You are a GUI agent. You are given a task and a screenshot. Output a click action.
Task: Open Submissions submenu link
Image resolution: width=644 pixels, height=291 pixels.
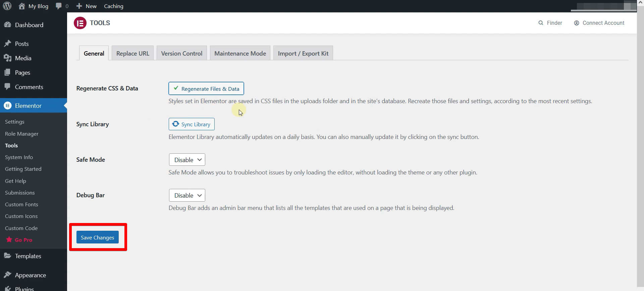[20, 193]
